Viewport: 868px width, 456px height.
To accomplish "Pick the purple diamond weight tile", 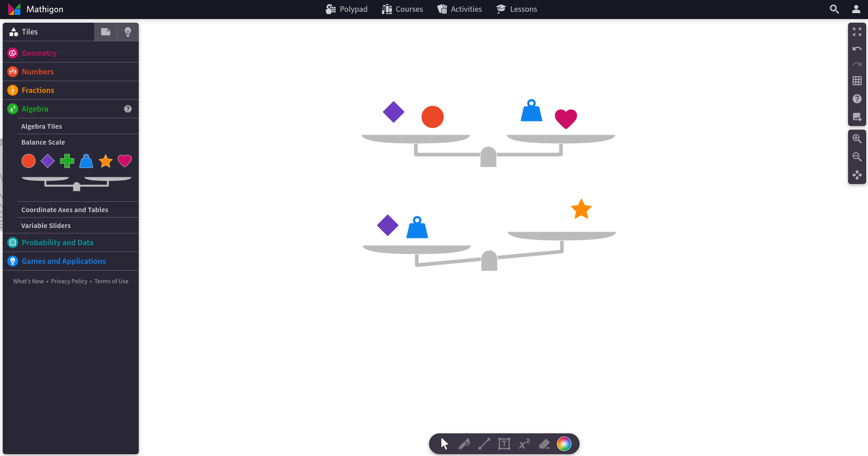I will (48, 161).
